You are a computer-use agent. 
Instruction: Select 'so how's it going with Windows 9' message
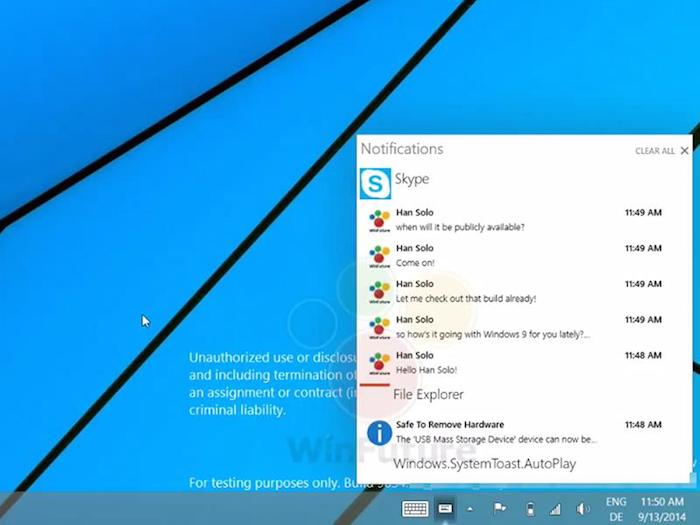(492, 334)
